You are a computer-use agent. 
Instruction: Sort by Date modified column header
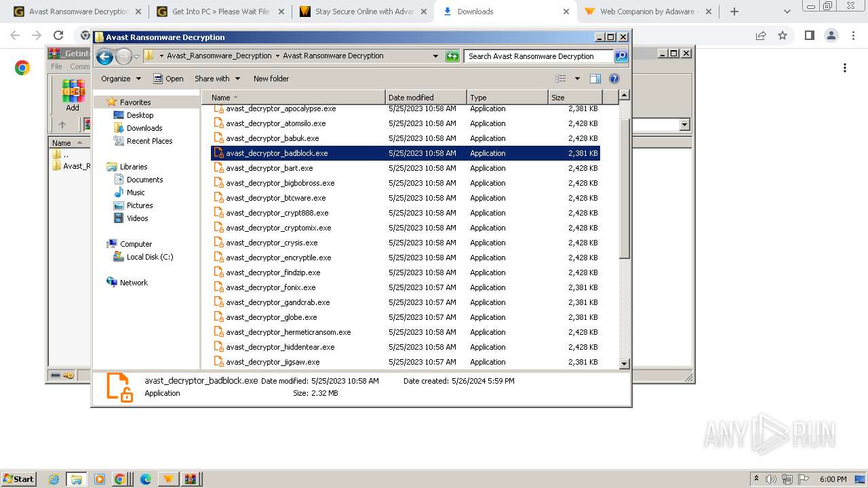tap(426, 98)
